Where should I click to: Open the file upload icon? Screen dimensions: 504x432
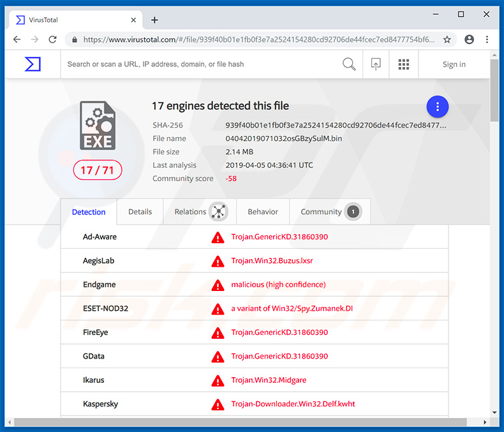[376, 64]
